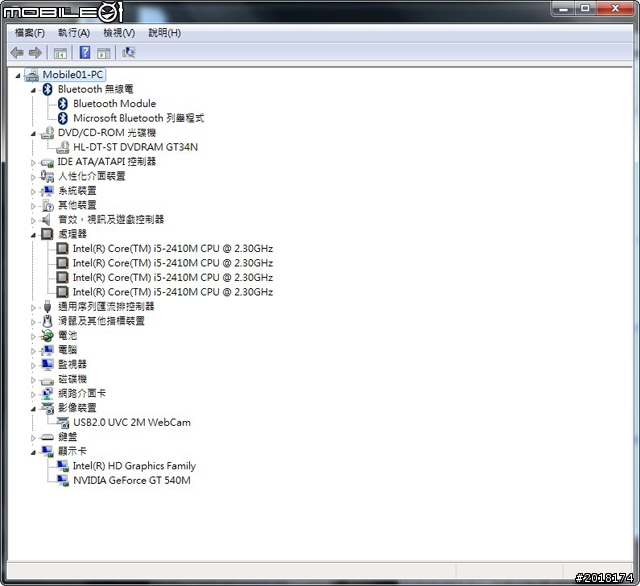Select the 磁碟機 category label
This screenshot has height=586, width=640.
(x=72, y=379)
